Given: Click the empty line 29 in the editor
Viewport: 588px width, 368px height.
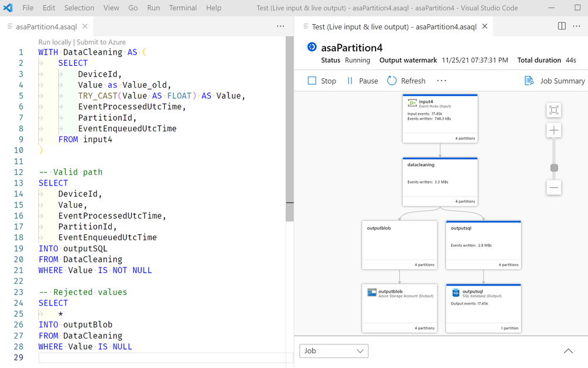Looking at the screenshot, I should pyautogui.click(x=165, y=357).
